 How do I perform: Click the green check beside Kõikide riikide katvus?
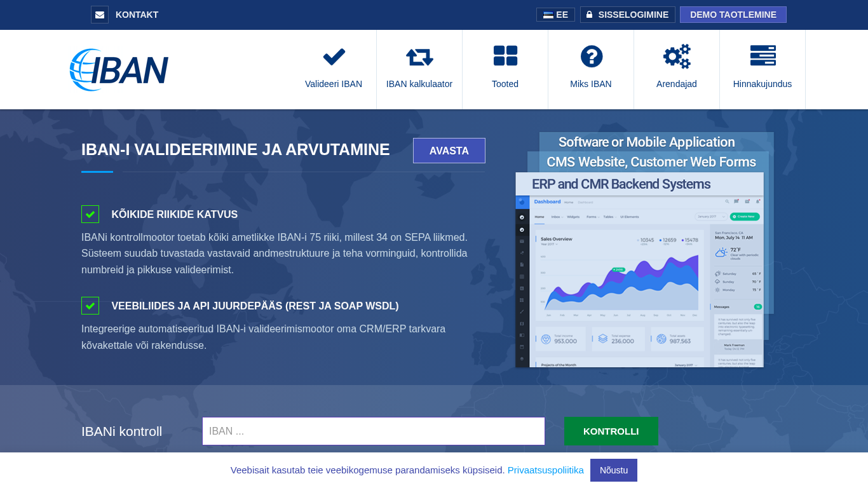pos(90,214)
